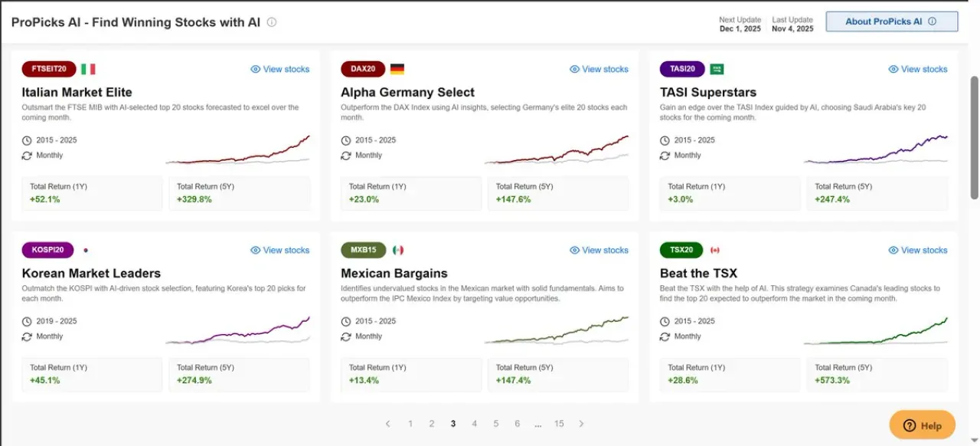Open the pagination ellipsis for more pages

click(538, 424)
